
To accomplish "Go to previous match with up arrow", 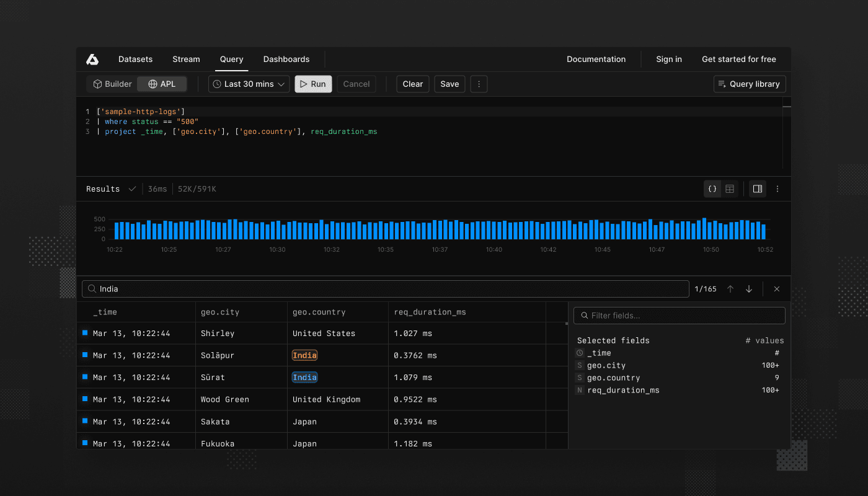I will click(730, 288).
